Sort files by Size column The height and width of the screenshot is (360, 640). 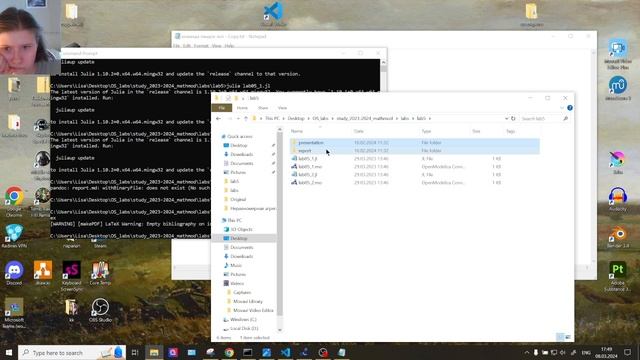476,131
